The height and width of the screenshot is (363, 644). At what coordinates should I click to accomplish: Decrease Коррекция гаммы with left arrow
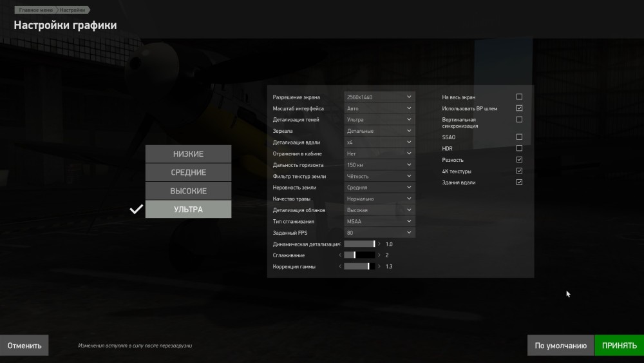tap(340, 266)
